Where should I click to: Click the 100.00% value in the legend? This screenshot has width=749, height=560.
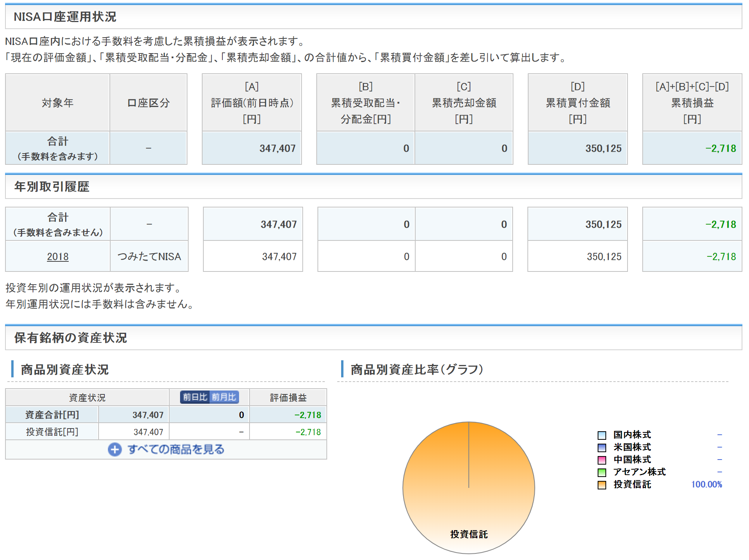(706, 484)
